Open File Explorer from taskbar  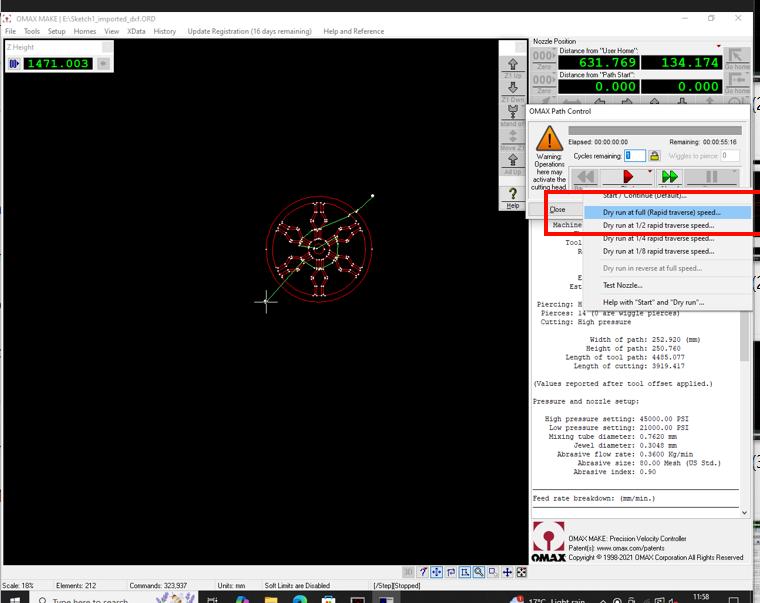pos(271,600)
